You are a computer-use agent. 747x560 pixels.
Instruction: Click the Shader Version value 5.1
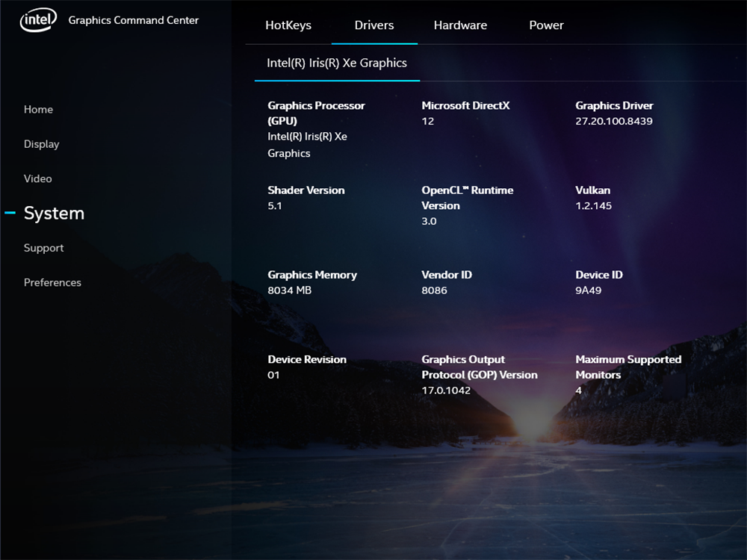point(274,206)
